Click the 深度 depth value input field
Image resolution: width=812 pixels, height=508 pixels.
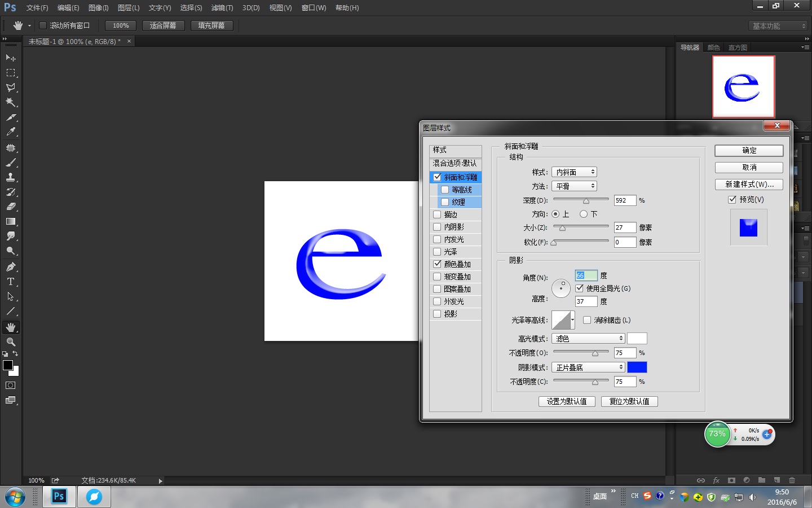(x=624, y=200)
